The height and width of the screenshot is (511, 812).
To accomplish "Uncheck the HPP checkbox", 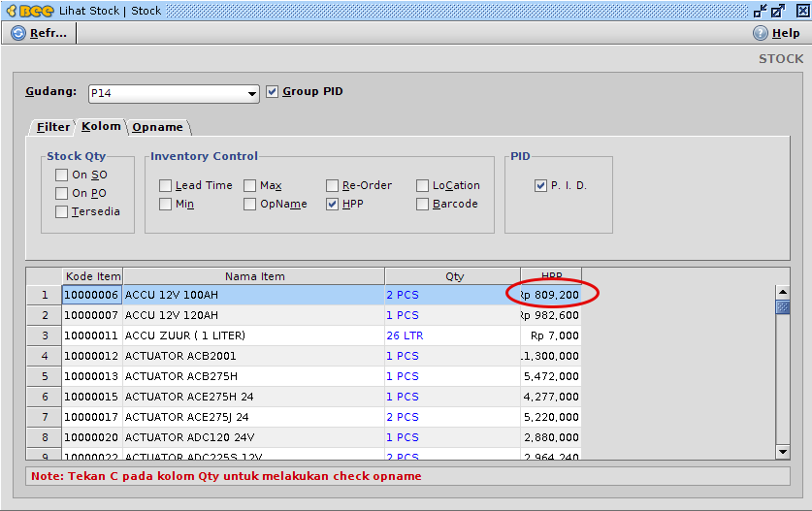I will tap(332, 204).
